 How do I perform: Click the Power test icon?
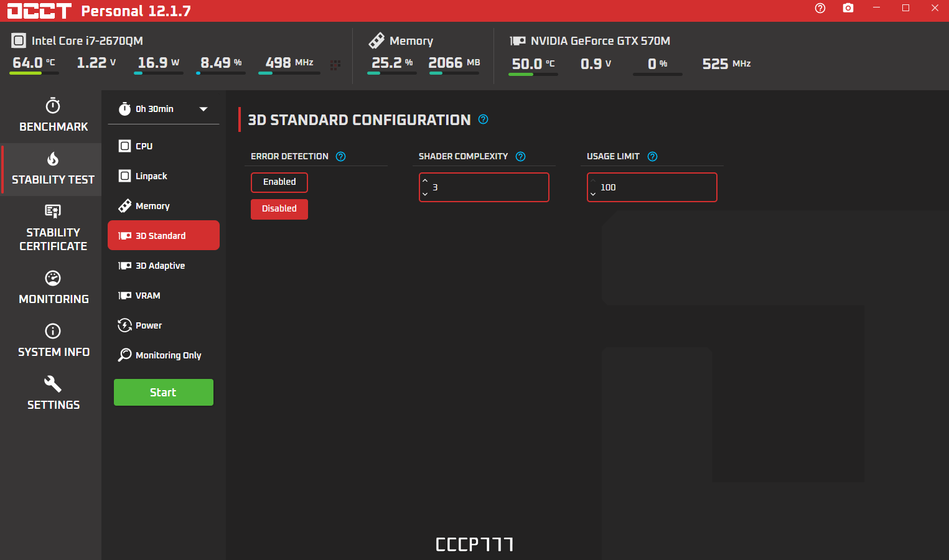pyautogui.click(x=124, y=325)
